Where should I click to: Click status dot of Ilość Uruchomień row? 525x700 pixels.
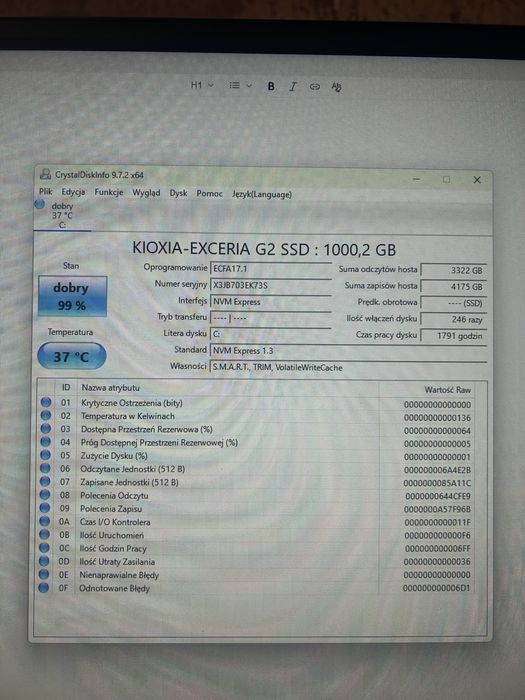click(x=44, y=534)
